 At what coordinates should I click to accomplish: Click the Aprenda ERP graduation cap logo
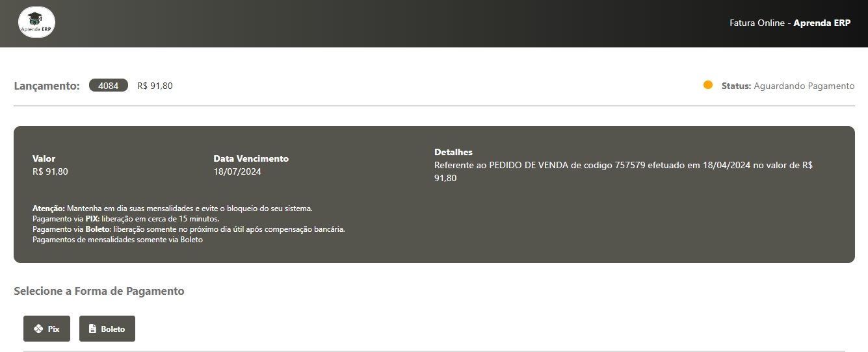pos(36,23)
